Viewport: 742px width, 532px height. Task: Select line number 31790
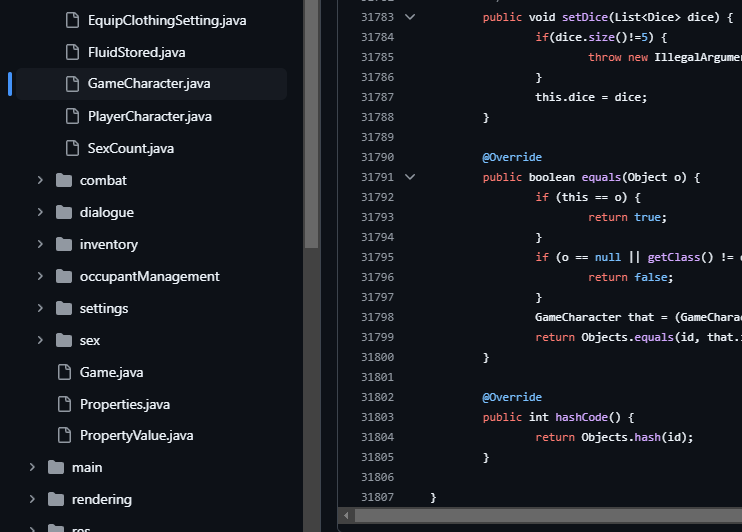coord(377,157)
